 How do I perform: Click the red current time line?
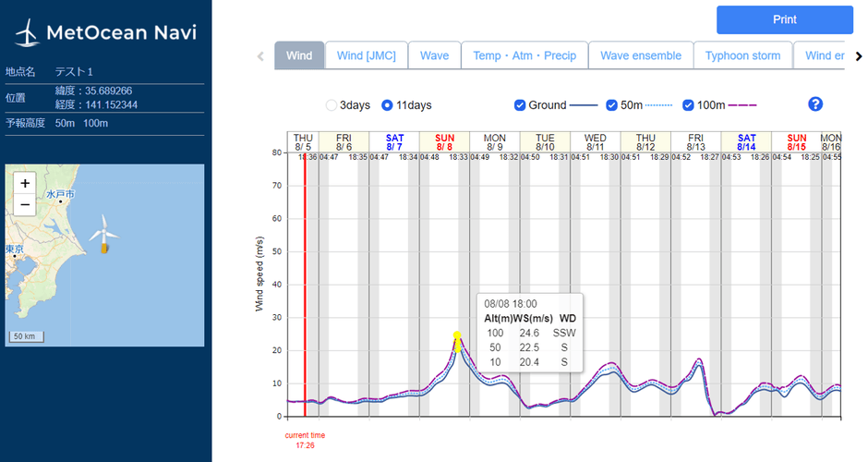305,277
